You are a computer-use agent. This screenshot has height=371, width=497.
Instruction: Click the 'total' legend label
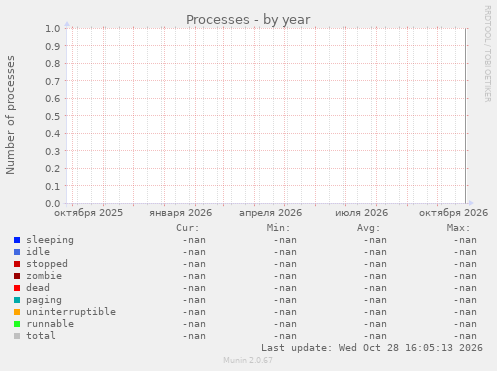coord(41,336)
